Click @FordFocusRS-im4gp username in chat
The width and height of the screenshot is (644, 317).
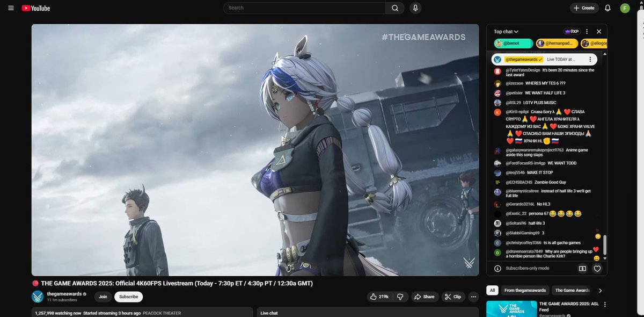(525, 163)
